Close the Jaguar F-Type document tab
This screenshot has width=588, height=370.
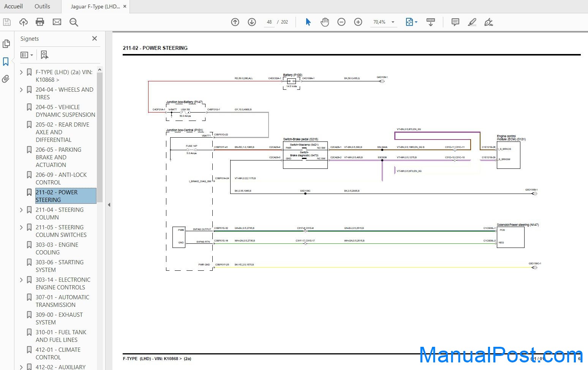pyautogui.click(x=125, y=6)
